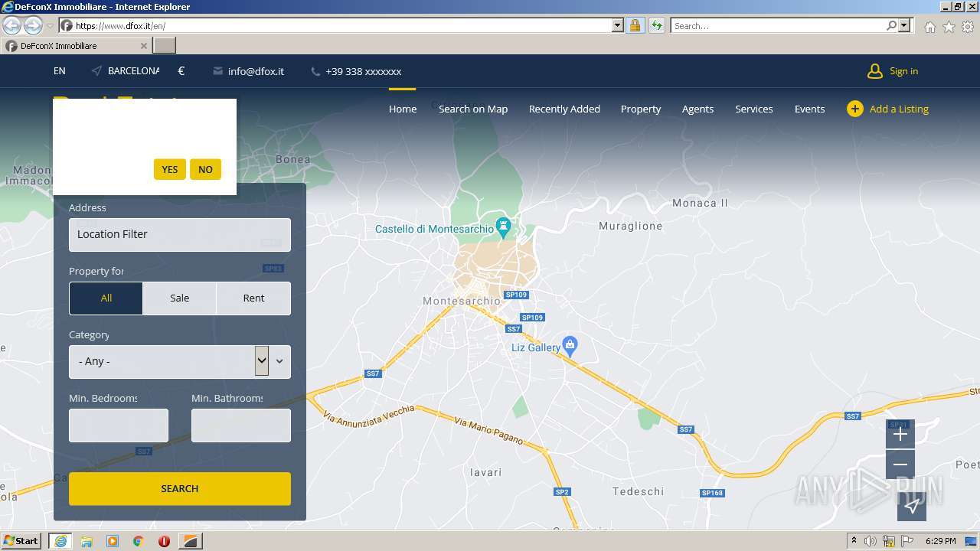This screenshot has width=980, height=551.
Task: Open the Home menu item
Action: 403,109
